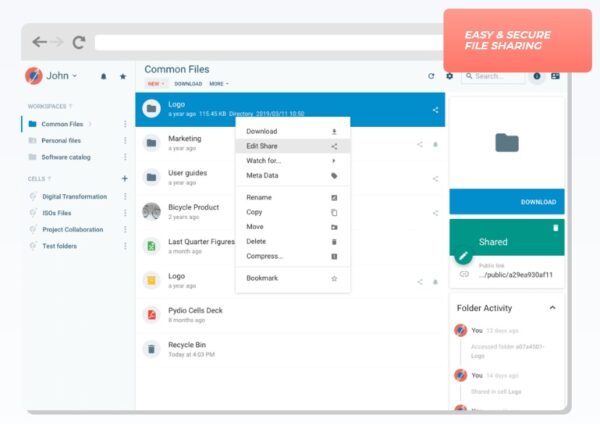This screenshot has height=424, width=600.
Task: Click share icon on User guides row
Action: coord(435,179)
